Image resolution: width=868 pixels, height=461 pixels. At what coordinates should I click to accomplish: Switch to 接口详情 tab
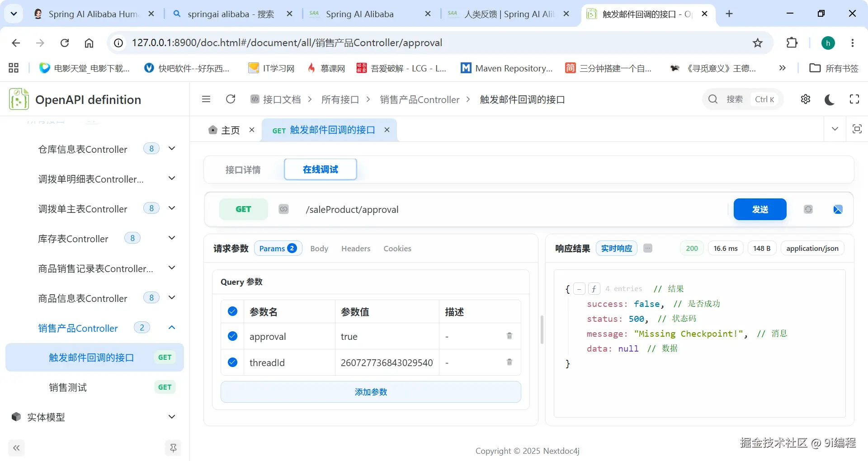(x=243, y=169)
